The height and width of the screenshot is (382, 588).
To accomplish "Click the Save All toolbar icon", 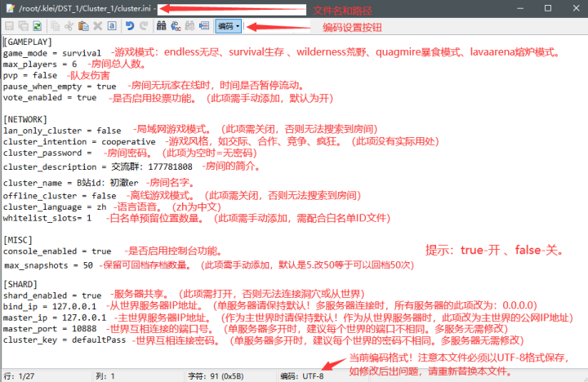I will coord(23,26).
